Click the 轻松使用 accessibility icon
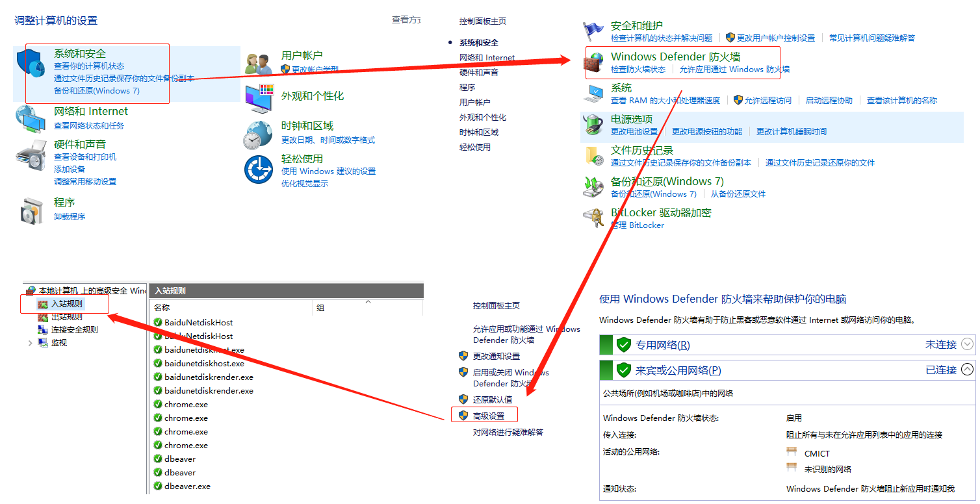This screenshot has height=504, width=980. click(259, 170)
